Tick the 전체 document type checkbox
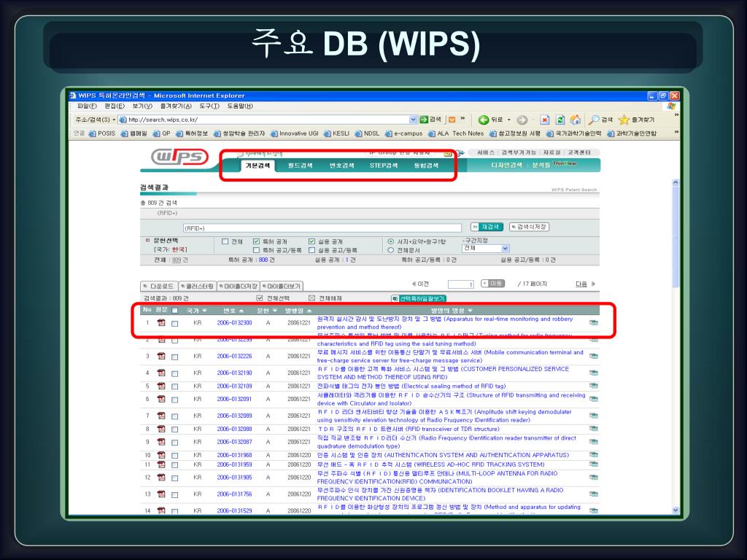This screenshot has width=747, height=560. click(x=225, y=241)
